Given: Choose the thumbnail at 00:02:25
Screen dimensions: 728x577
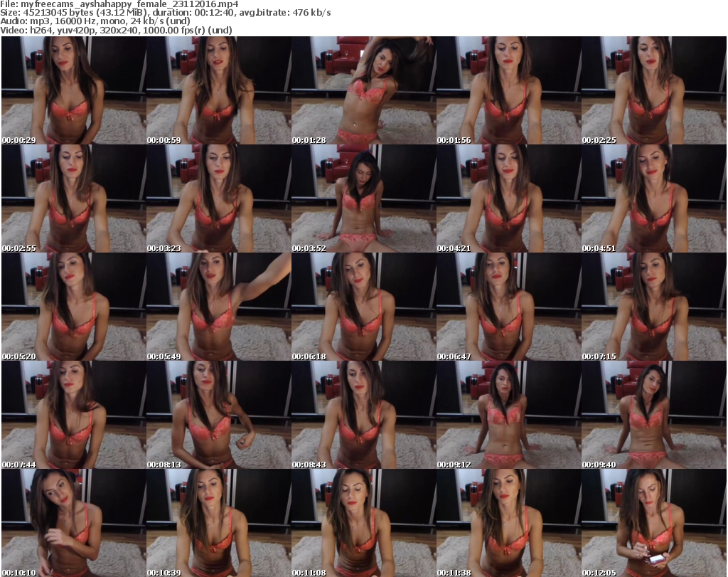Looking at the screenshot, I should point(654,90).
